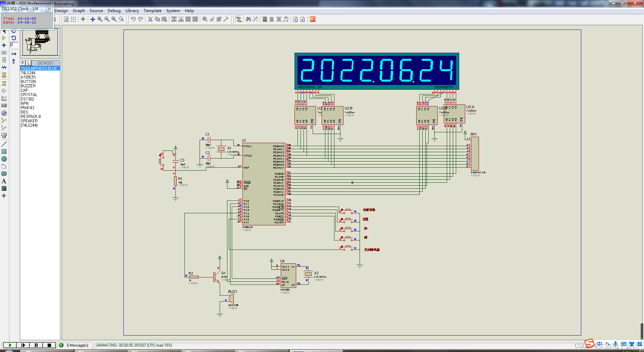Select 2D text tool (A)
This screenshot has width=644, height=352.
click(x=4, y=181)
